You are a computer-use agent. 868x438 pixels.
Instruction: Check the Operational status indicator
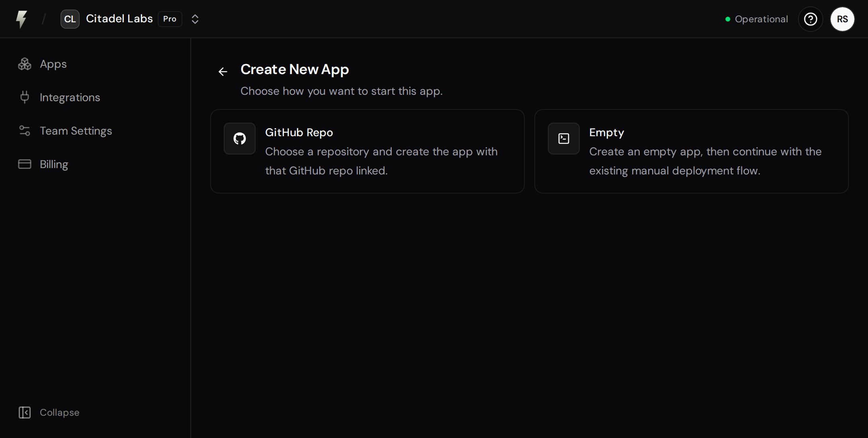tap(756, 19)
